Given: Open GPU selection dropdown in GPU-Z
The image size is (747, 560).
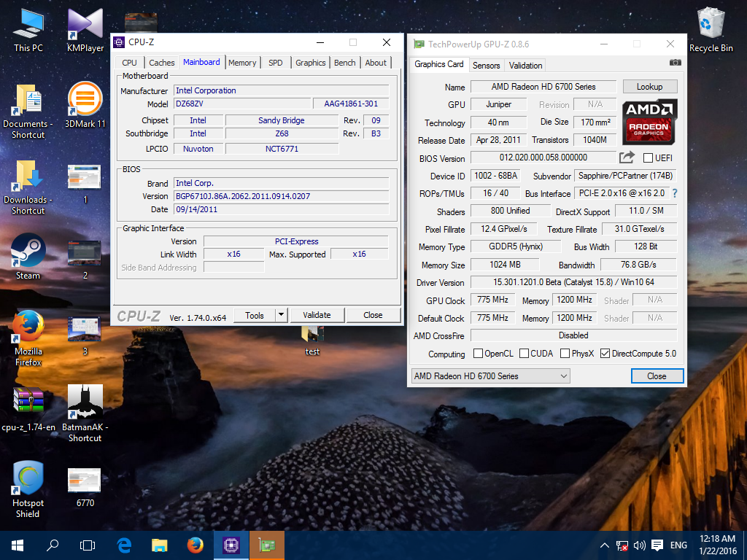Looking at the screenshot, I should point(490,376).
